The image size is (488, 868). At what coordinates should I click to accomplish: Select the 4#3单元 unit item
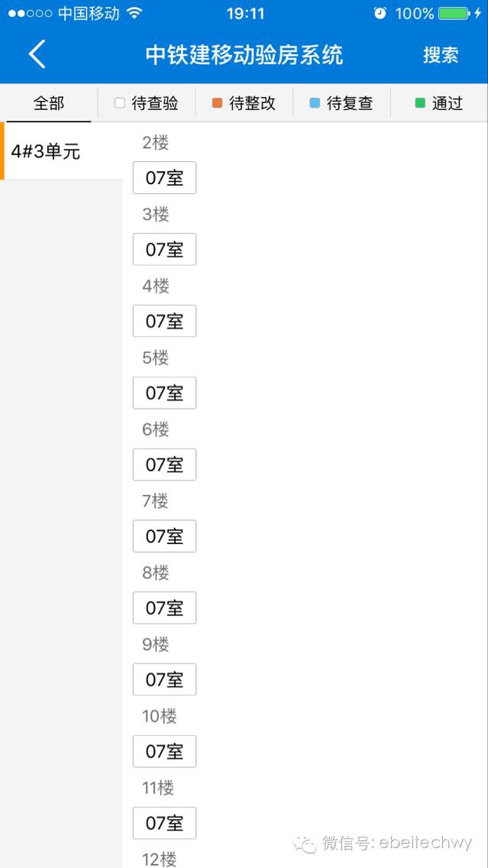pos(61,151)
